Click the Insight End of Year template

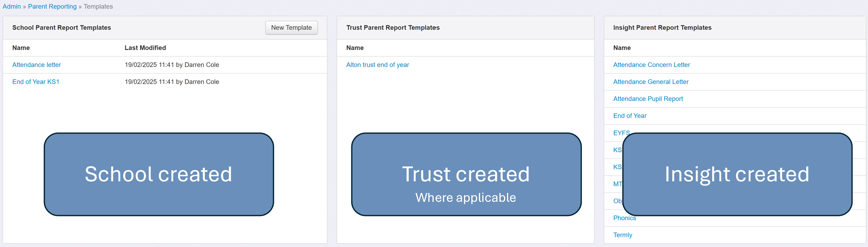(x=629, y=116)
